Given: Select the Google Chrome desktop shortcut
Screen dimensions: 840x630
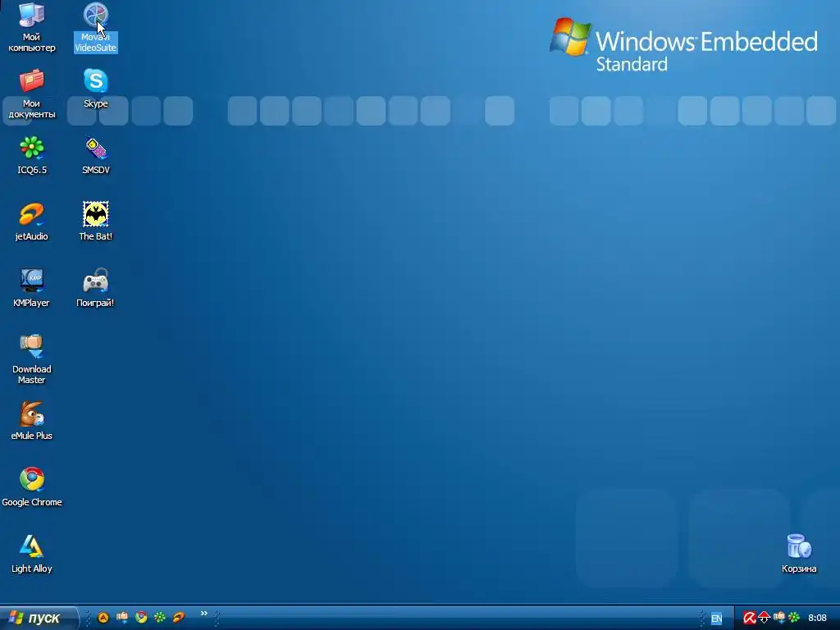Looking at the screenshot, I should (32, 487).
